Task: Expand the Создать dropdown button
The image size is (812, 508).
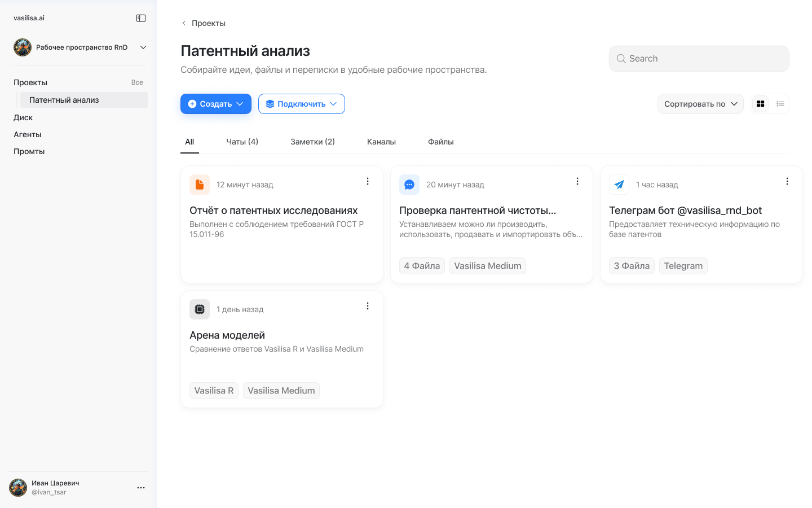Action: pyautogui.click(x=216, y=104)
